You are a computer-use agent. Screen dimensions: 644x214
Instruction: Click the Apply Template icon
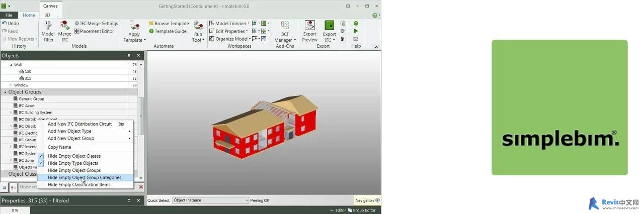pyautogui.click(x=134, y=25)
